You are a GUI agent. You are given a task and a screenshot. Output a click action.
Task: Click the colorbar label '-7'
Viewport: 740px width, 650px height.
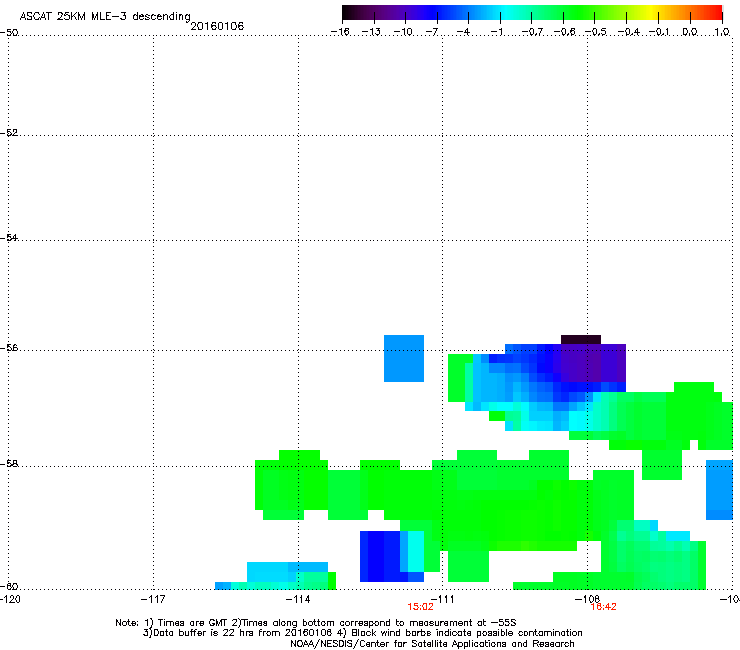[x=432, y=32]
